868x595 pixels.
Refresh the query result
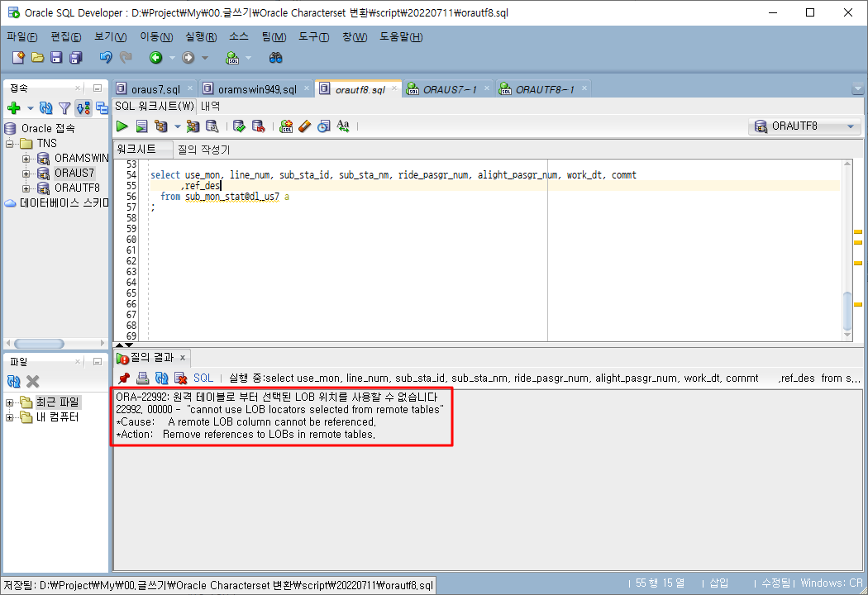(x=162, y=378)
